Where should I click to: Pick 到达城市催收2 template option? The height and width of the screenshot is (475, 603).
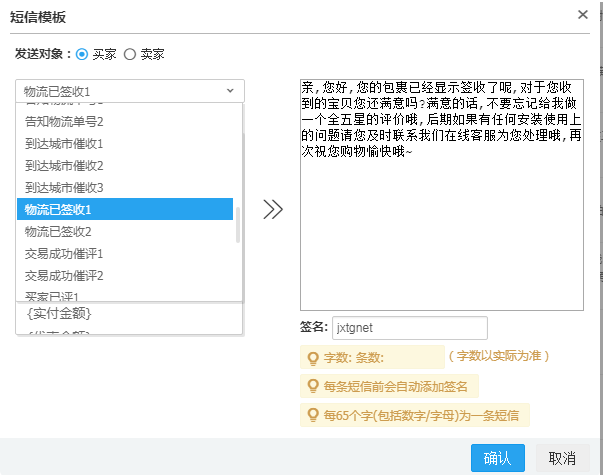point(65,165)
